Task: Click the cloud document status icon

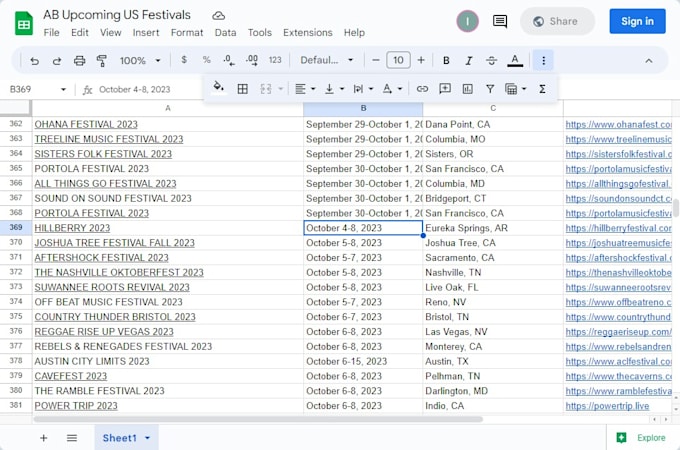Action: tap(219, 16)
